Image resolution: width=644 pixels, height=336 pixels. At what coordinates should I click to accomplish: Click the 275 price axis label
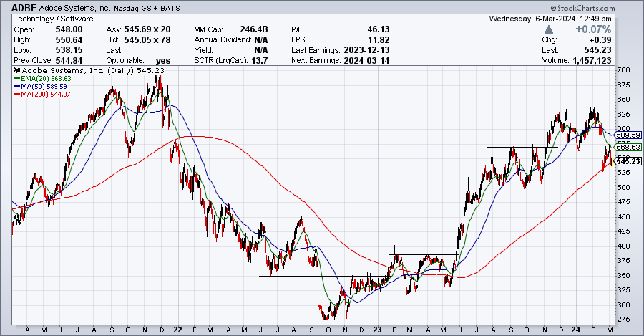click(623, 319)
